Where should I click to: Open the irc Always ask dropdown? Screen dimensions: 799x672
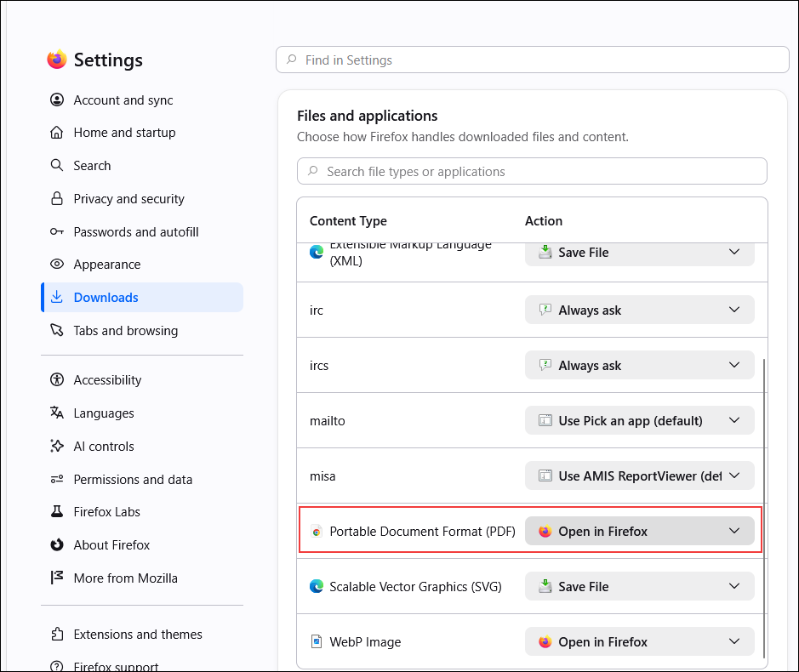click(640, 310)
